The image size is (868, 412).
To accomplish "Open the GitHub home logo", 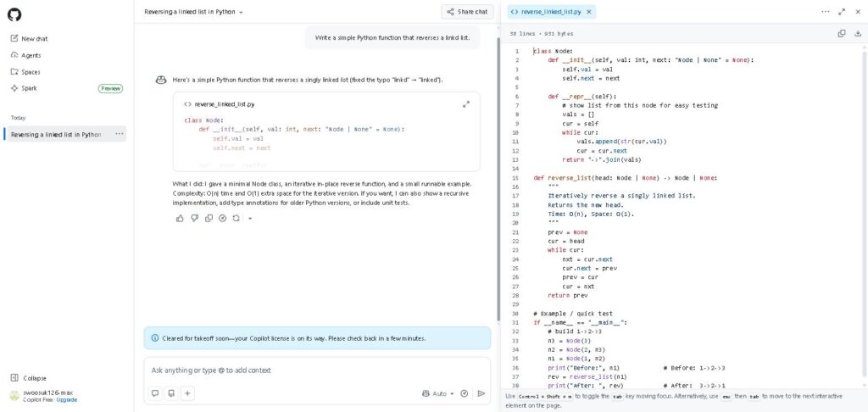I will coord(14,14).
